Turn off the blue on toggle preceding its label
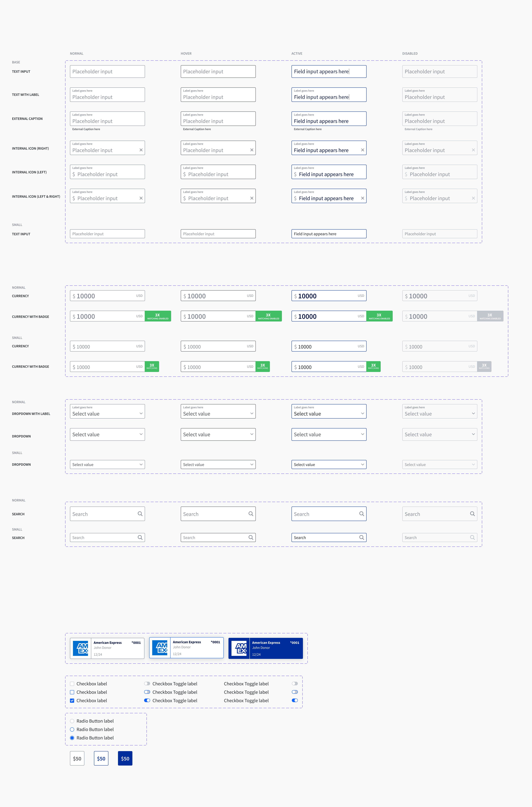This screenshot has height=807, width=532. coord(147,700)
